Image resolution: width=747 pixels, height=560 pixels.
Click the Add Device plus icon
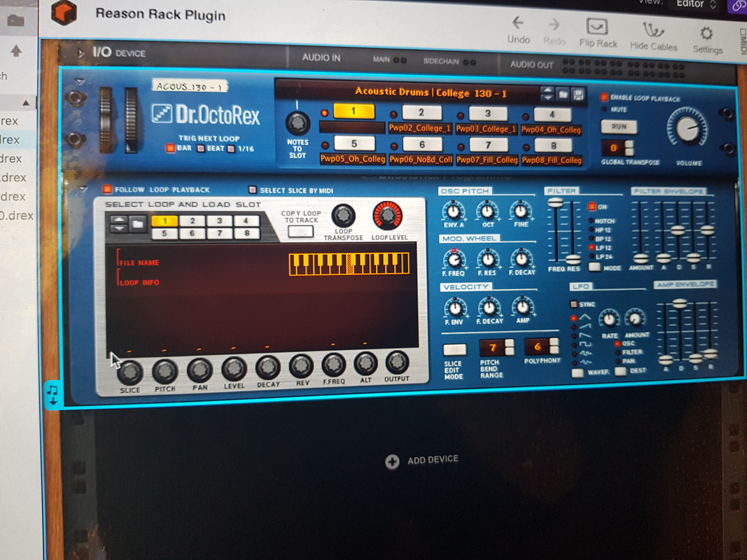[392, 461]
